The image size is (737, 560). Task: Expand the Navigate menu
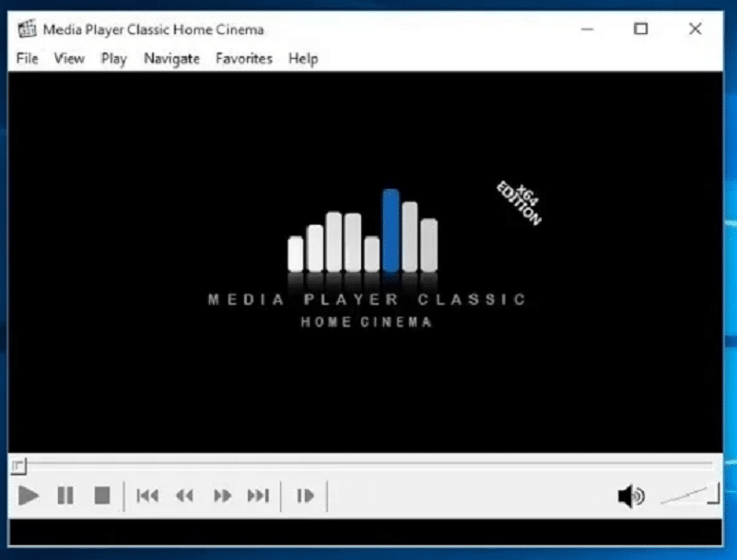pos(171,59)
